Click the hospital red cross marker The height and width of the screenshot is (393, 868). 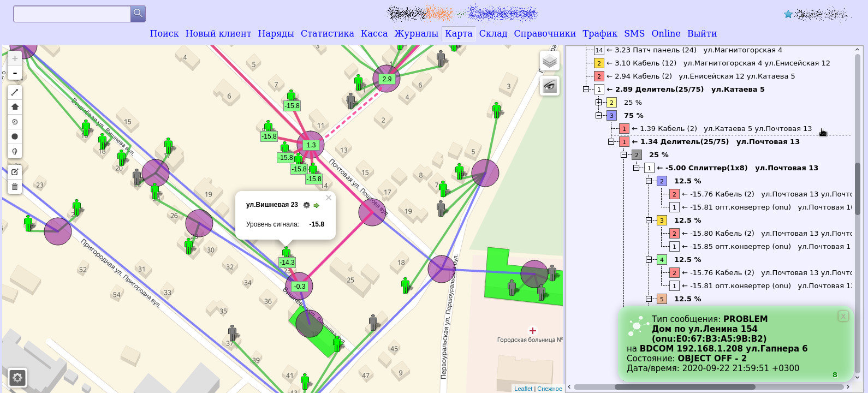533,331
